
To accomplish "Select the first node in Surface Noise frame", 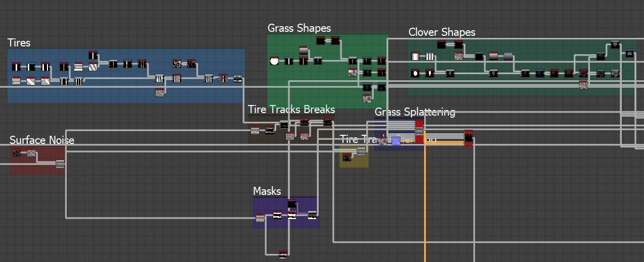I will 17,152.
